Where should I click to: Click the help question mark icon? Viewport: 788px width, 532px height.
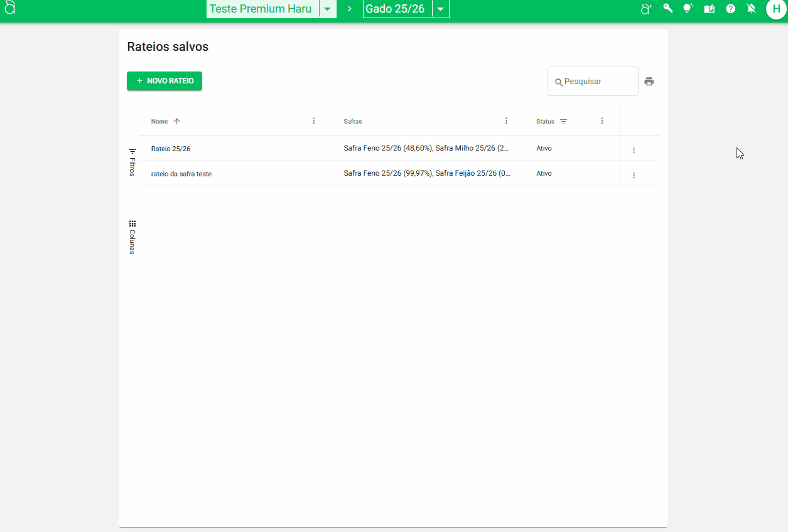pyautogui.click(x=731, y=9)
